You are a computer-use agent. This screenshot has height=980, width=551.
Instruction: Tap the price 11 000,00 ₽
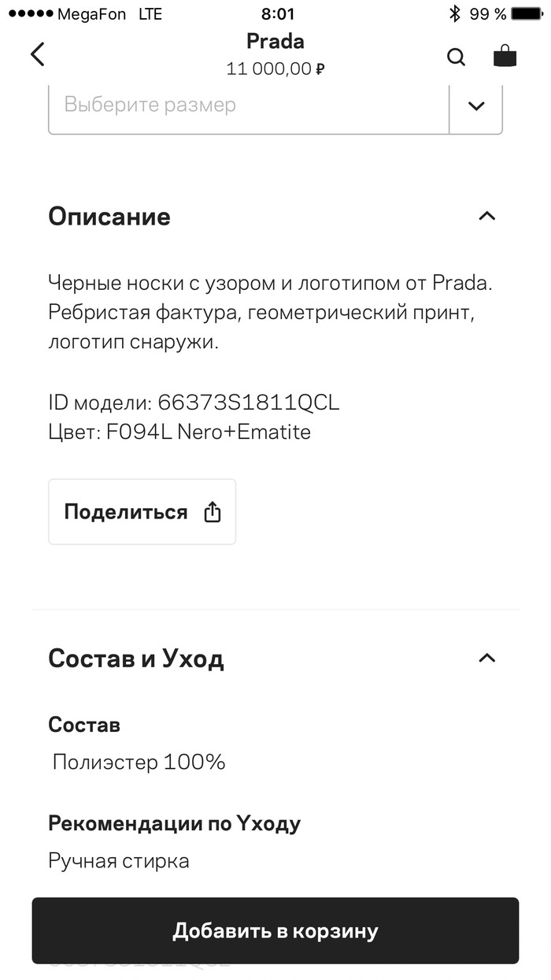click(x=275, y=69)
